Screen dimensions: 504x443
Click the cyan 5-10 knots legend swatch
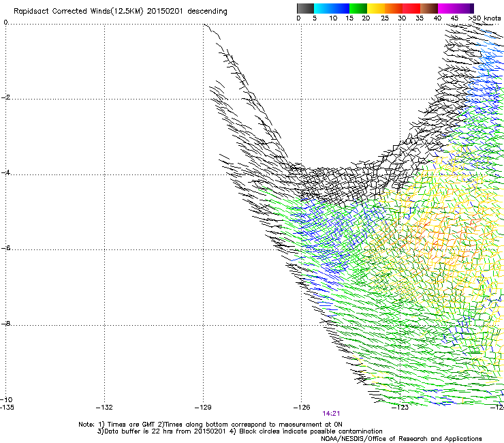323,8
